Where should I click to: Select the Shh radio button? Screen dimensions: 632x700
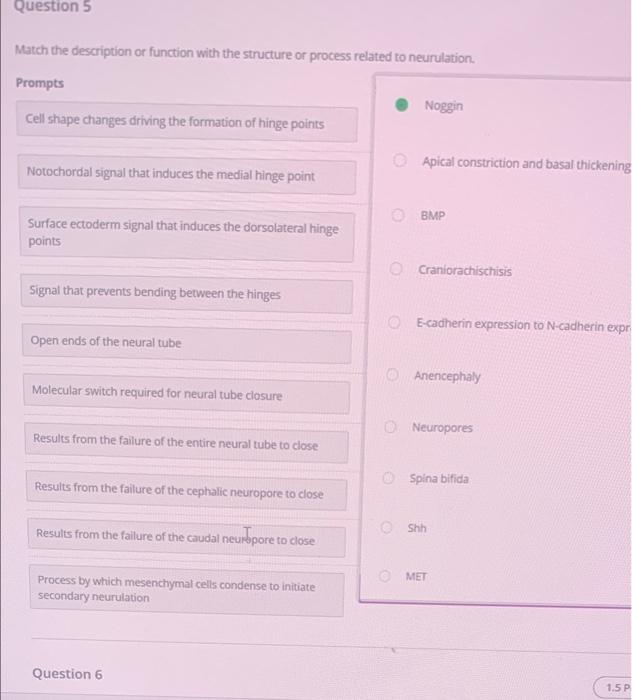click(x=387, y=528)
